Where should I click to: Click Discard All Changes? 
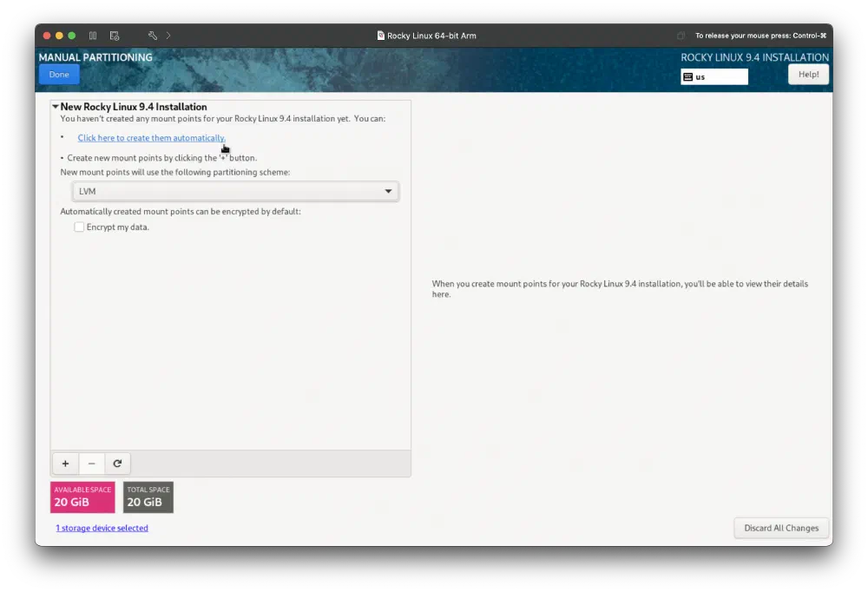tap(780, 528)
